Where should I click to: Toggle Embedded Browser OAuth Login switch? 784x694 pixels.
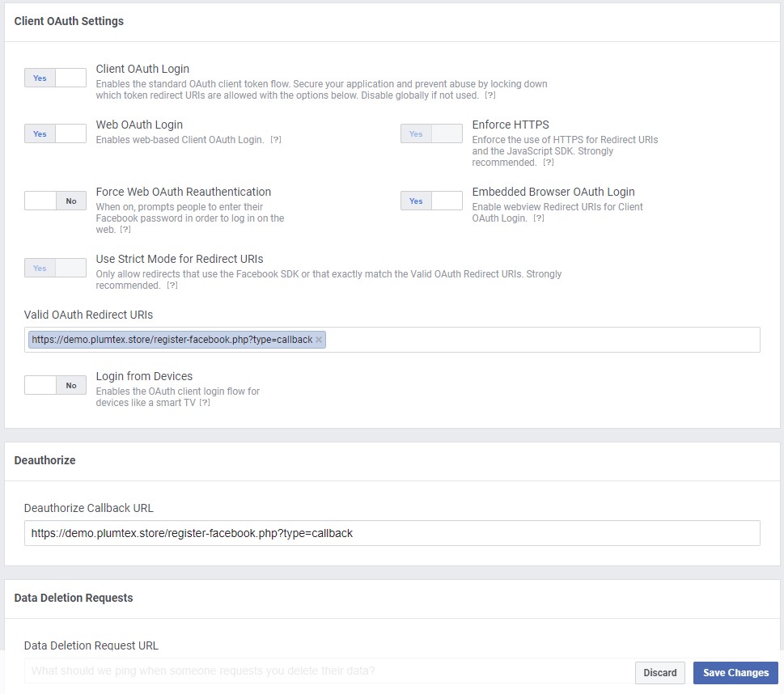[x=431, y=201]
